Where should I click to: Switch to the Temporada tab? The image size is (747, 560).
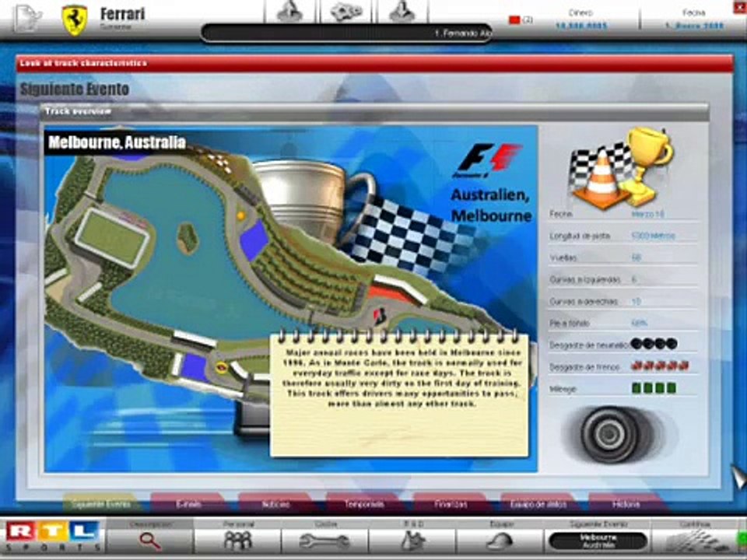click(x=363, y=504)
